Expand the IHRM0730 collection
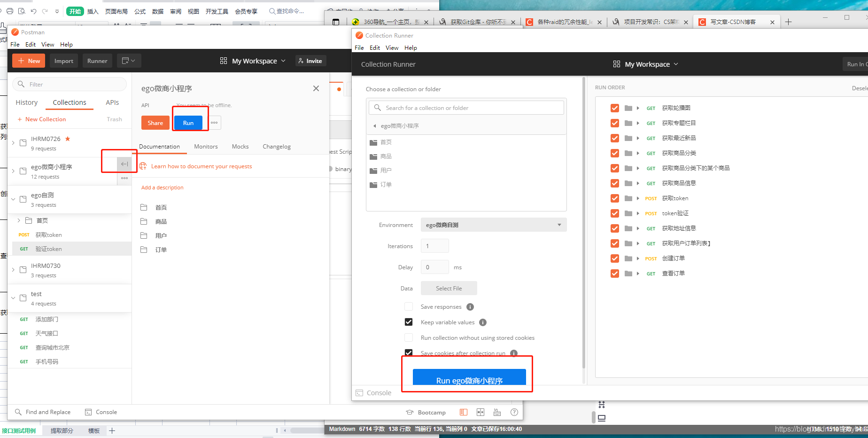This screenshot has height=438, width=868. 13,269
